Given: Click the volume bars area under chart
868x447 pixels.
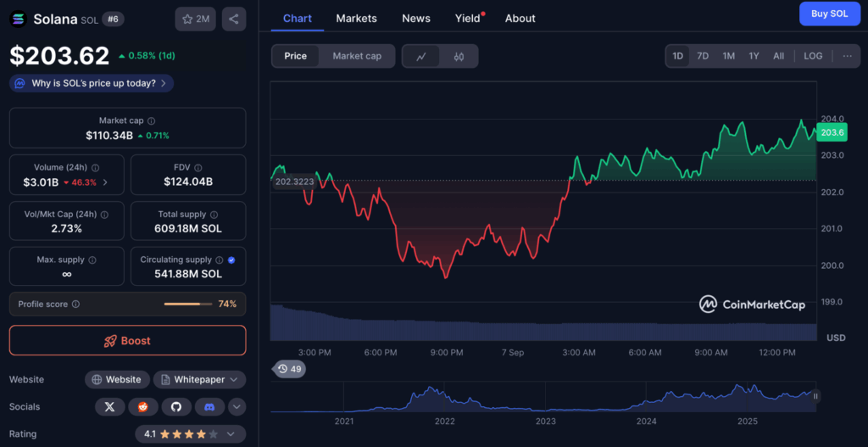Looking at the screenshot, I should [543, 322].
